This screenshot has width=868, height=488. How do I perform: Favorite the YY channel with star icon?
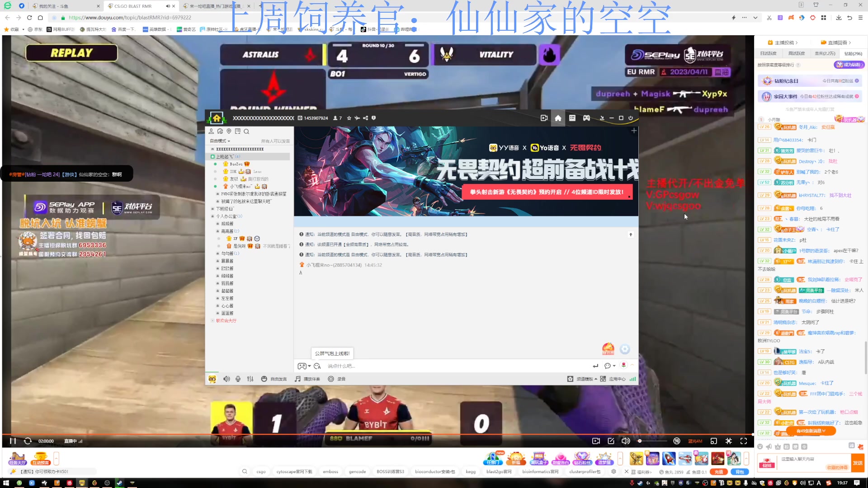349,118
